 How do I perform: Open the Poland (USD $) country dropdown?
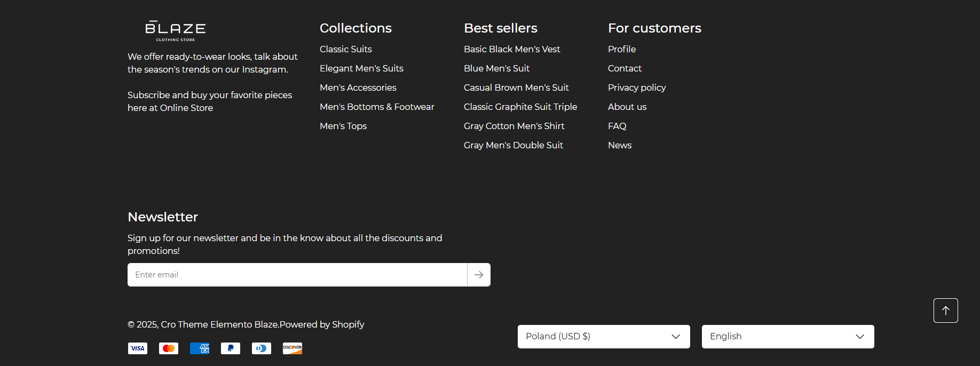click(603, 337)
